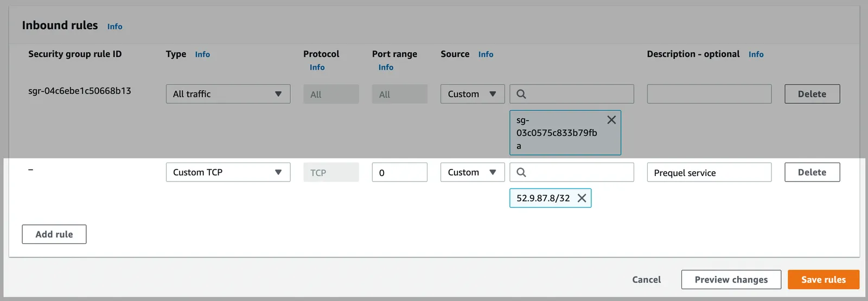This screenshot has height=301, width=868.
Task: Save rules with the orange button
Action: 824,280
